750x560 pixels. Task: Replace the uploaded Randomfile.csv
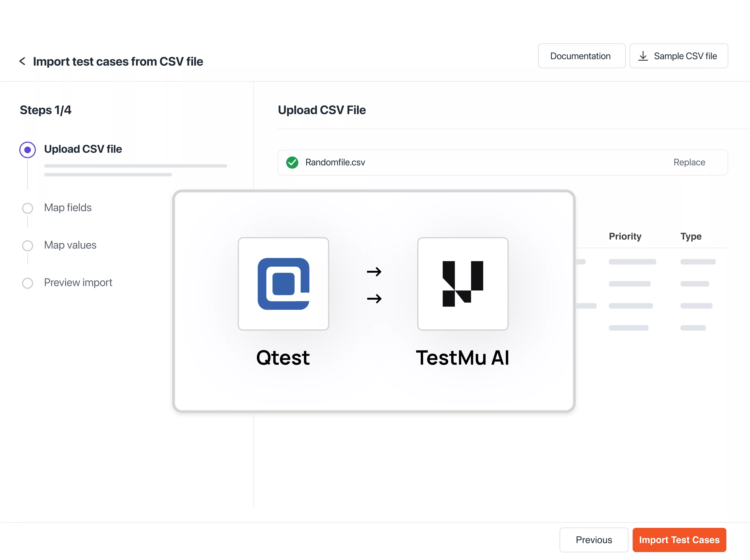pos(689,162)
